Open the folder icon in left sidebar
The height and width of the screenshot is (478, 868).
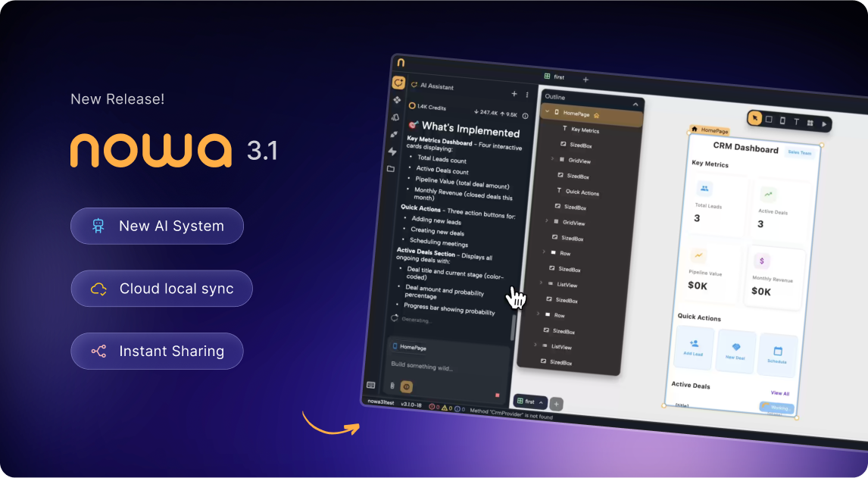point(391,168)
